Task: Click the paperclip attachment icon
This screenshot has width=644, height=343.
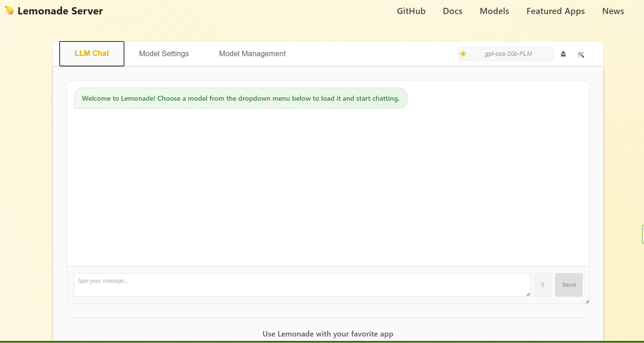Action: coord(543,285)
